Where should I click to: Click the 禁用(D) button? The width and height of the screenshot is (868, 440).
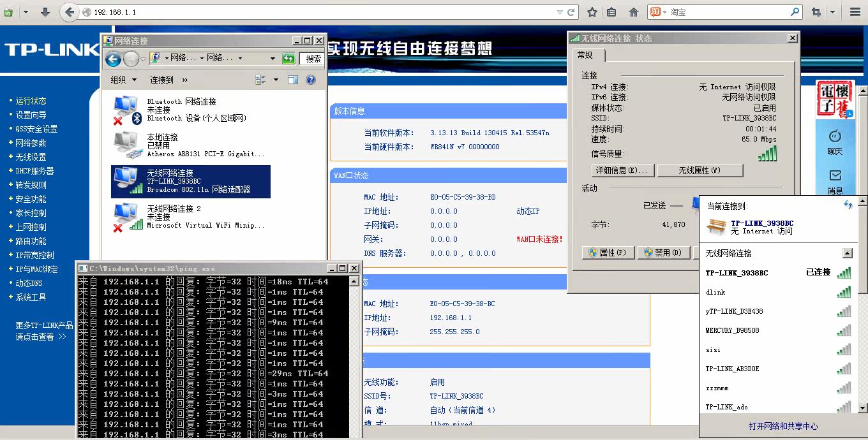click(x=664, y=253)
